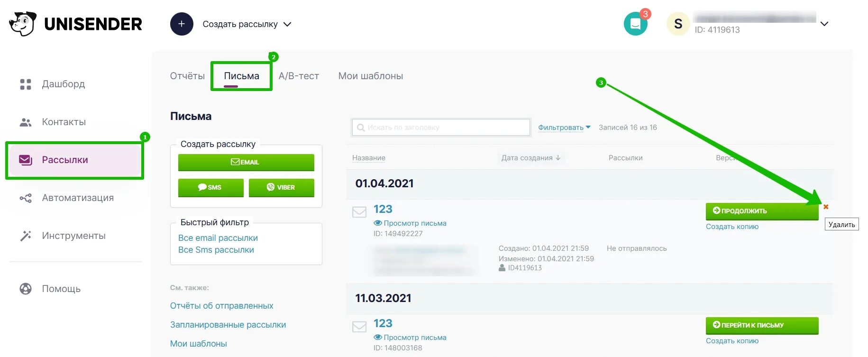Open Мои шаблоны link under См. также

pyautogui.click(x=199, y=344)
